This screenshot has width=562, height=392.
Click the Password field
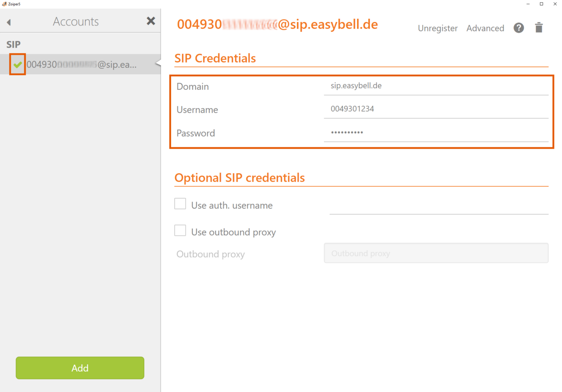pyautogui.click(x=436, y=132)
